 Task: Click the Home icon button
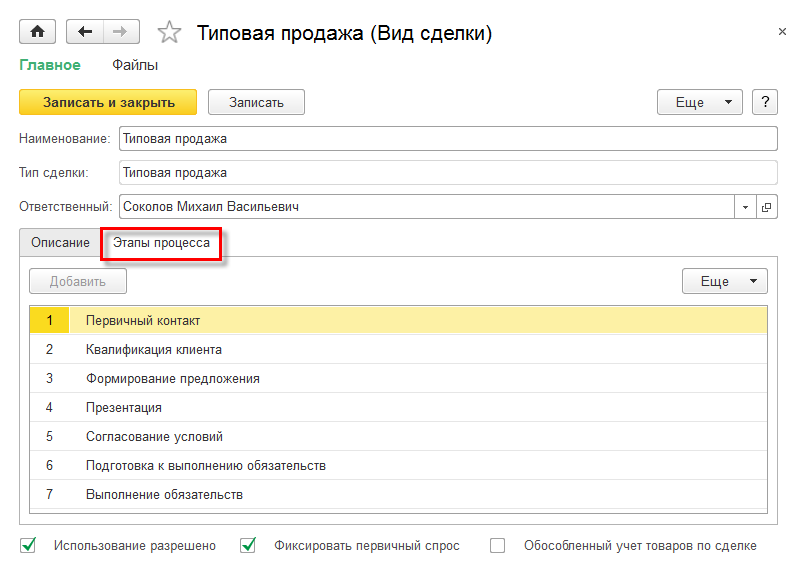click(x=38, y=32)
